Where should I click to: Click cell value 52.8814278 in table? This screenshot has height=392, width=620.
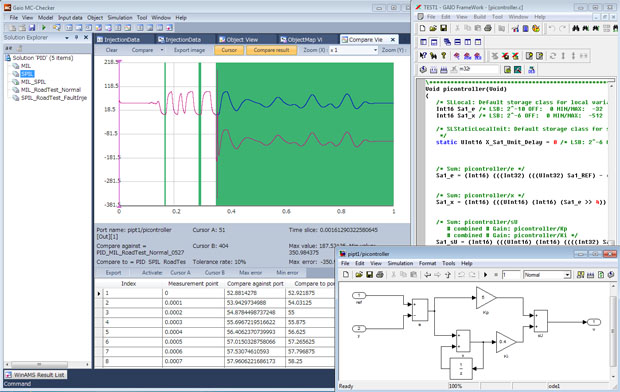pyautogui.click(x=255, y=293)
